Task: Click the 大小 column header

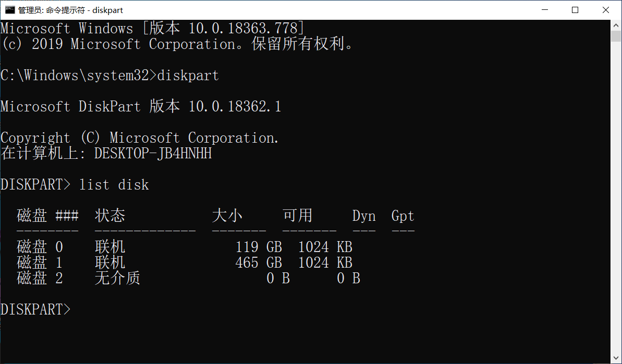Action: pos(227,216)
